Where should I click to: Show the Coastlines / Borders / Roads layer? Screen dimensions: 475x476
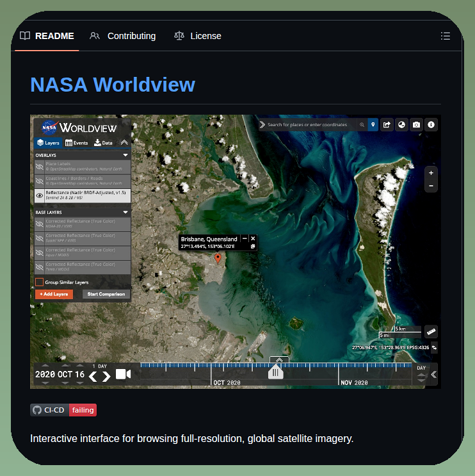tap(40, 181)
